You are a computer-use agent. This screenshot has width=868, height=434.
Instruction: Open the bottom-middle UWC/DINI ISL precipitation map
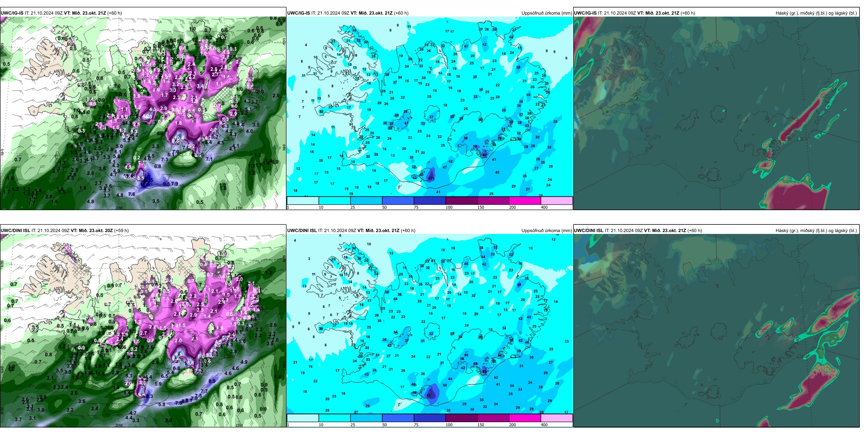[x=429, y=324]
